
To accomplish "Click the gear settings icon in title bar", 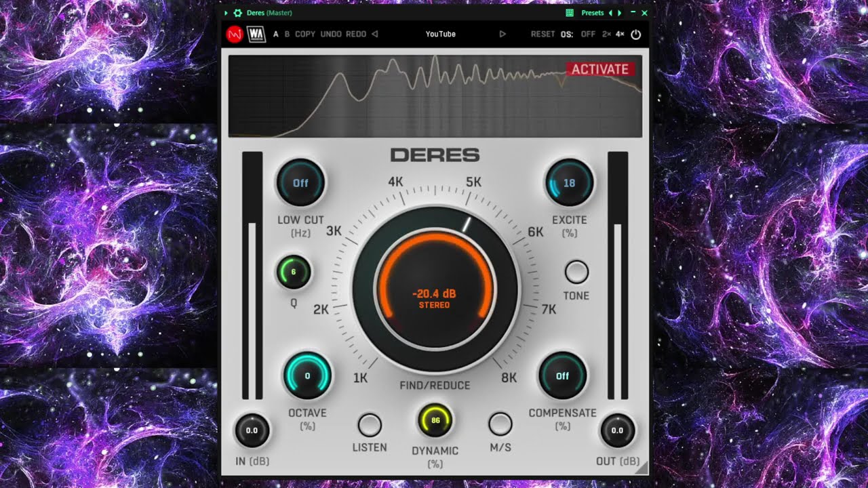I will tap(237, 13).
